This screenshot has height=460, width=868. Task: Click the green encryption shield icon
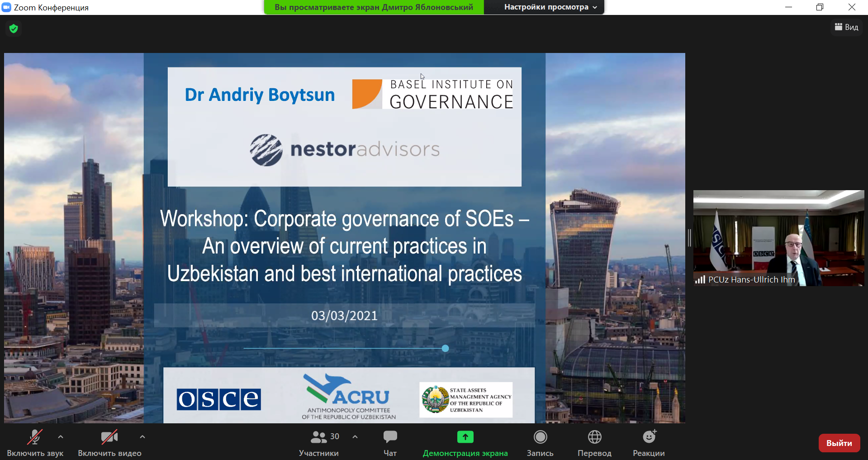(14, 29)
